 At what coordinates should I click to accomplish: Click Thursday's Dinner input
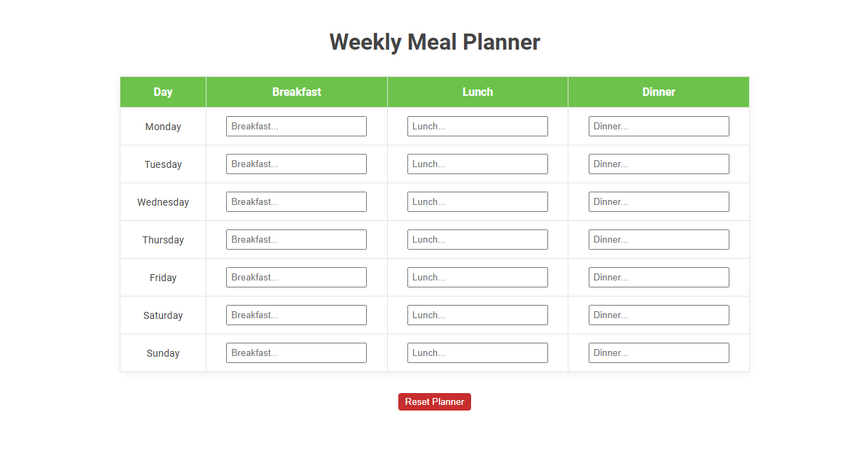click(x=659, y=239)
